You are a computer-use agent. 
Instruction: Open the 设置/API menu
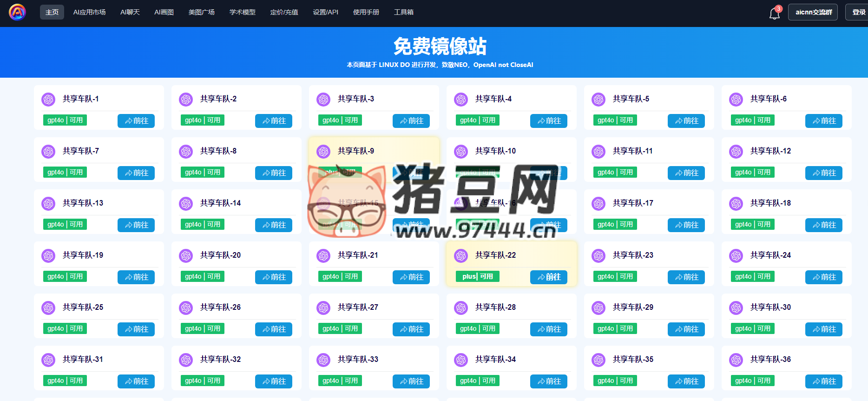[326, 12]
